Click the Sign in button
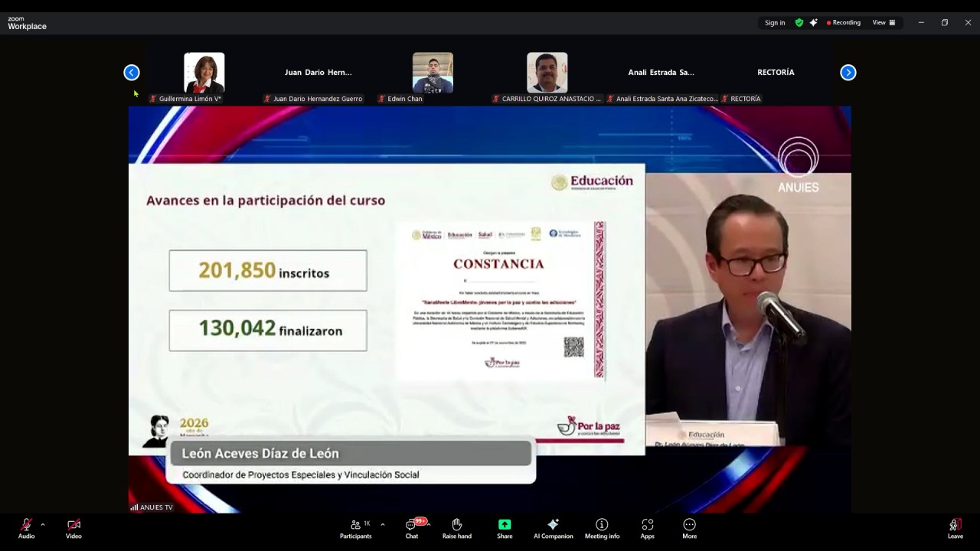The width and height of the screenshot is (980, 551). click(x=775, y=23)
